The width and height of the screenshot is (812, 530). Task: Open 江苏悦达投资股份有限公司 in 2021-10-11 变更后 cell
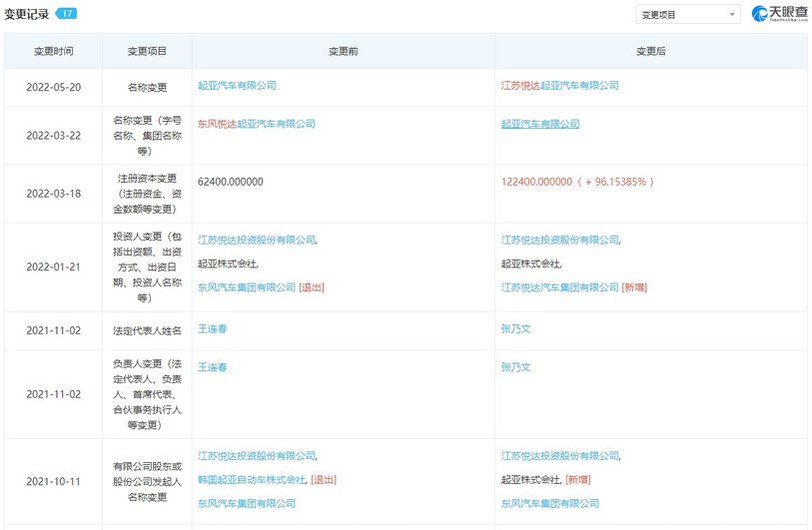click(x=559, y=456)
